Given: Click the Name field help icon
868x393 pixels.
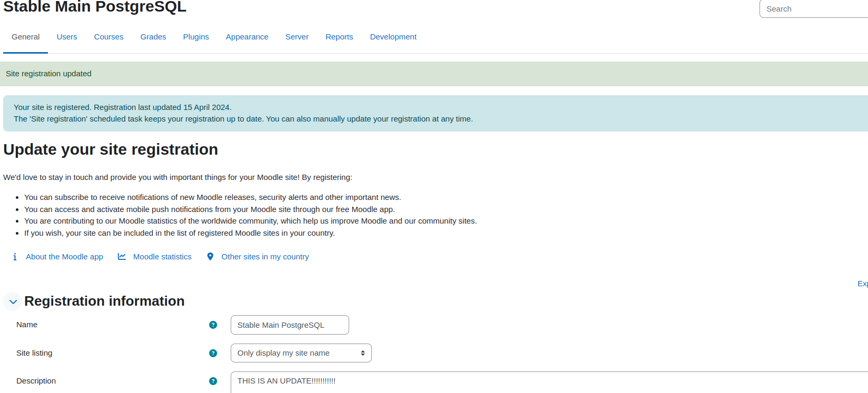Looking at the screenshot, I should pos(213,325).
